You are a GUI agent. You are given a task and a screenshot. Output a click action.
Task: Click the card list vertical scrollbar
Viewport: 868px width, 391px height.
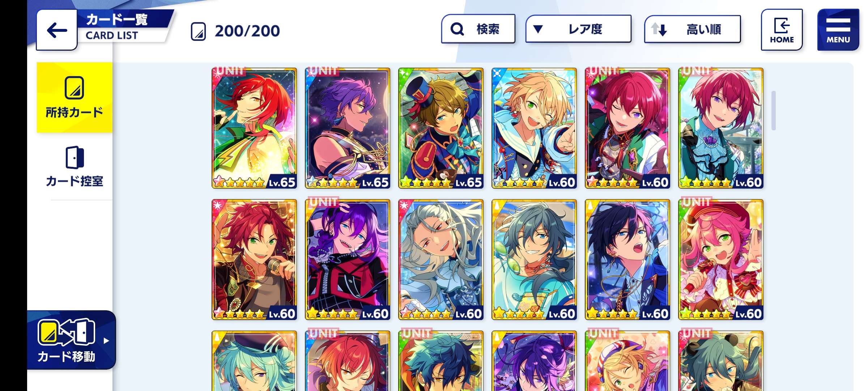tap(774, 110)
